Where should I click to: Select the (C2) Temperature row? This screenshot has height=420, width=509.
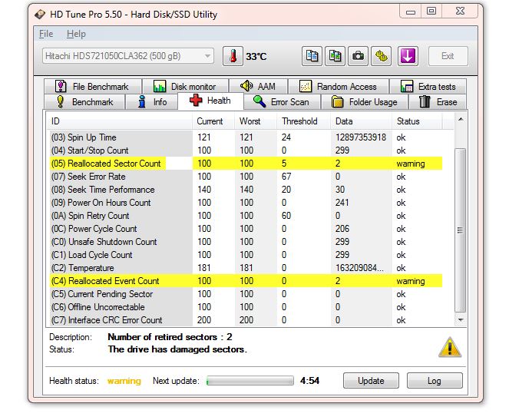(246, 268)
